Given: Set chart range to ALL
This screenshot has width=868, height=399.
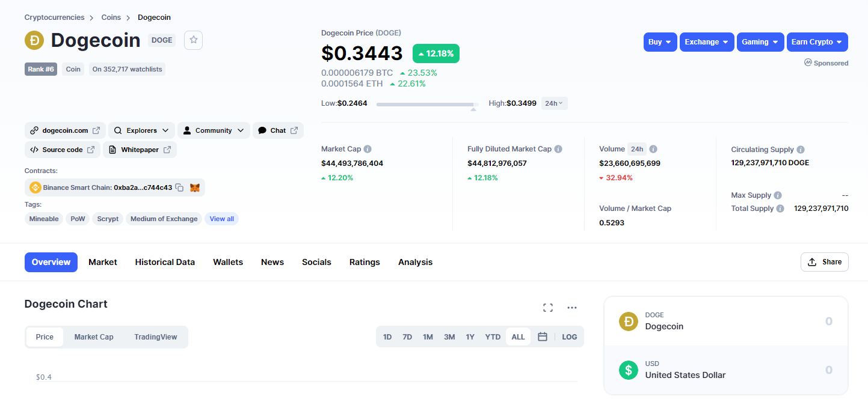Looking at the screenshot, I should [518, 337].
